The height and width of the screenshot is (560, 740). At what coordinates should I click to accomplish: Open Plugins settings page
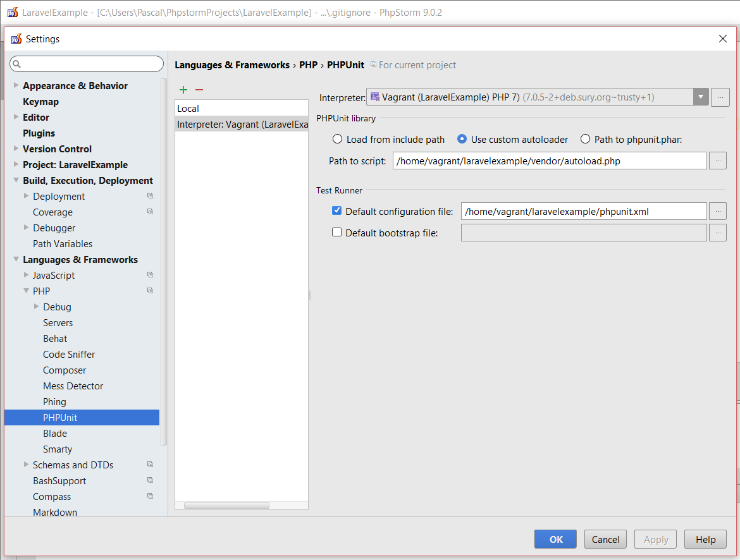pos(39,133)
